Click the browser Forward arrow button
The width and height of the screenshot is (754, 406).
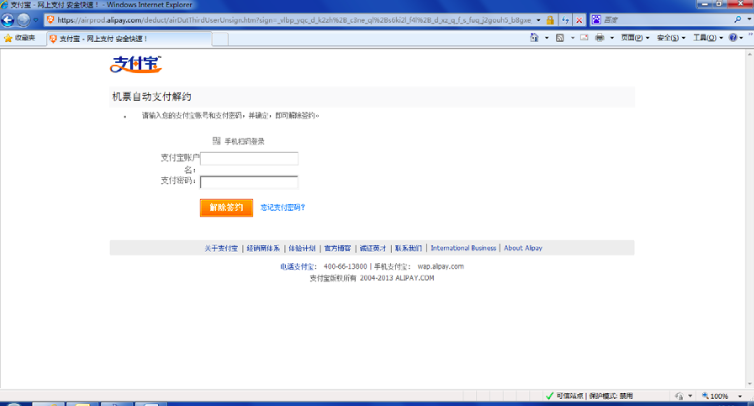click(23, 20)
